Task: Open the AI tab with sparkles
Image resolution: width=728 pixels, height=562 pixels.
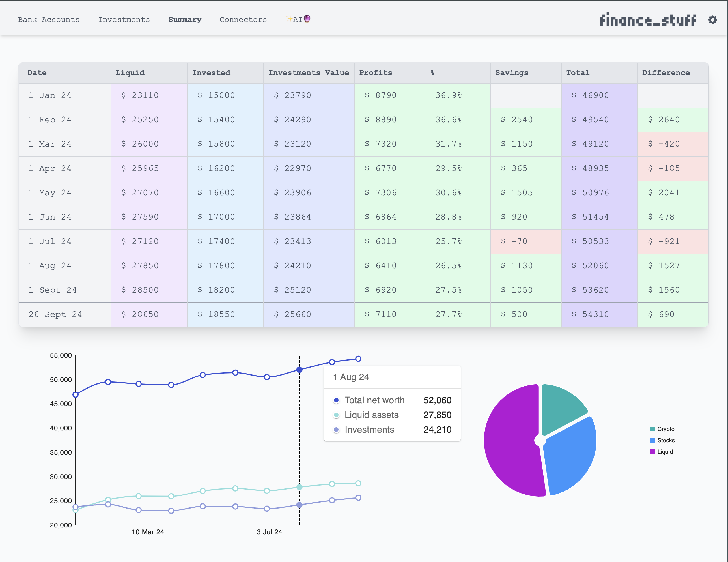Action: (298, 19)
